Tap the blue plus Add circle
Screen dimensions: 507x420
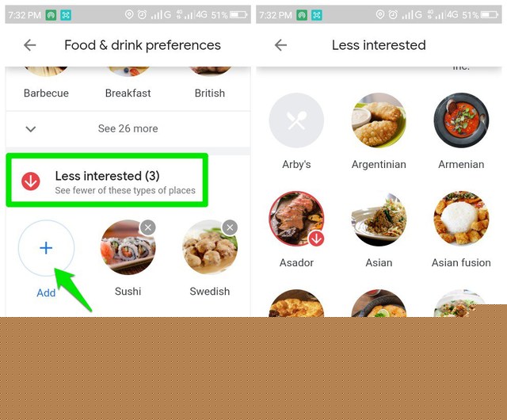[46, 248]
